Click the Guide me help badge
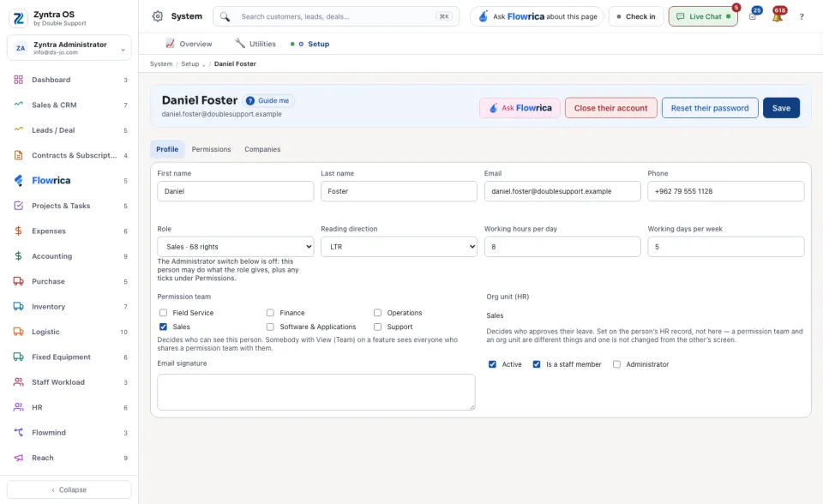 267,101
